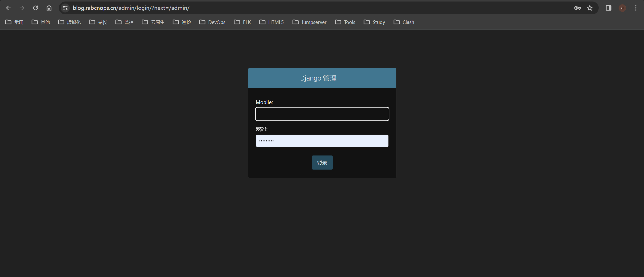
Task: Bookmark this page with the star icon
Action: (x=590, y=8)
